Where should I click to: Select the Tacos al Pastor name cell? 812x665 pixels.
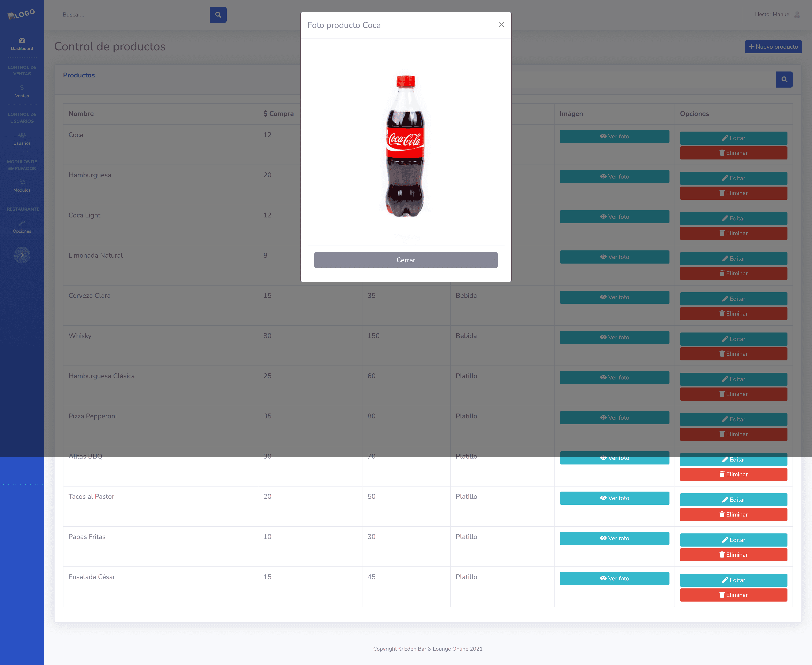pyautogui.click(x=160, y=506)
